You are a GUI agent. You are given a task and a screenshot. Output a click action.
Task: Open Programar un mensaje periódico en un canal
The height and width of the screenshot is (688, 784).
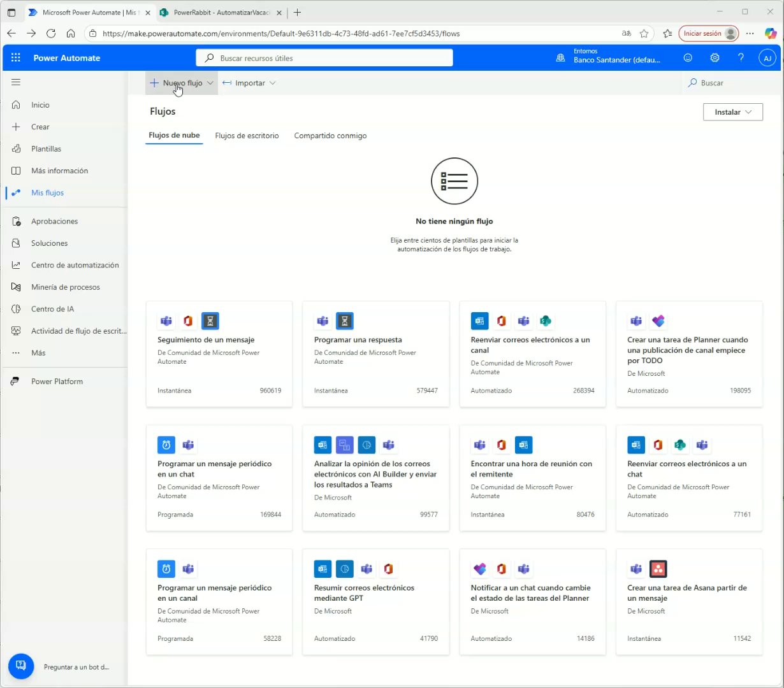pyautogui.click(x=219, y=602)
